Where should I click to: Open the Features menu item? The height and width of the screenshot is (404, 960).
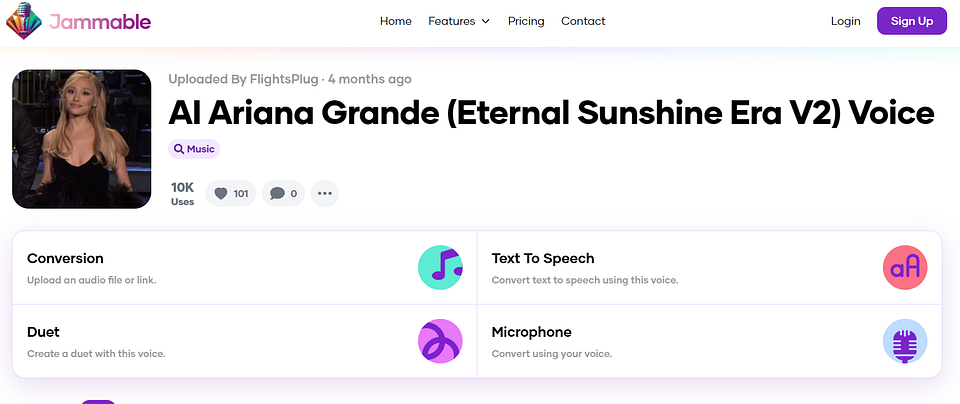(x=459, y=21)
